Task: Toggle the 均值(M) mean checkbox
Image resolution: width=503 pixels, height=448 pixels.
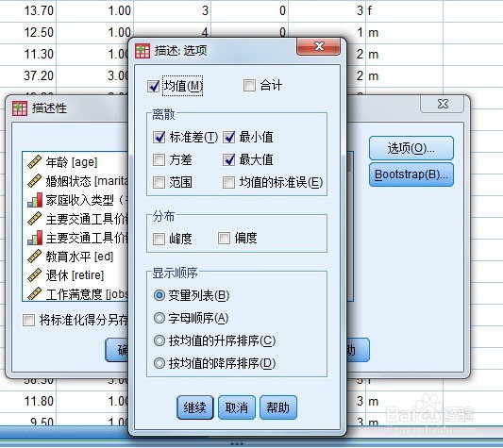Action: tap(153, 86)
